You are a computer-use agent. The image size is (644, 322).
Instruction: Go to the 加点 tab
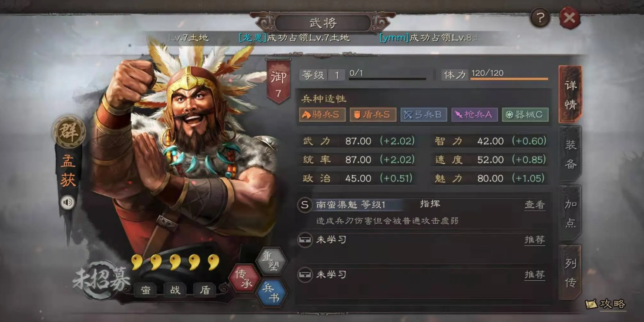[x=570, y=213]
